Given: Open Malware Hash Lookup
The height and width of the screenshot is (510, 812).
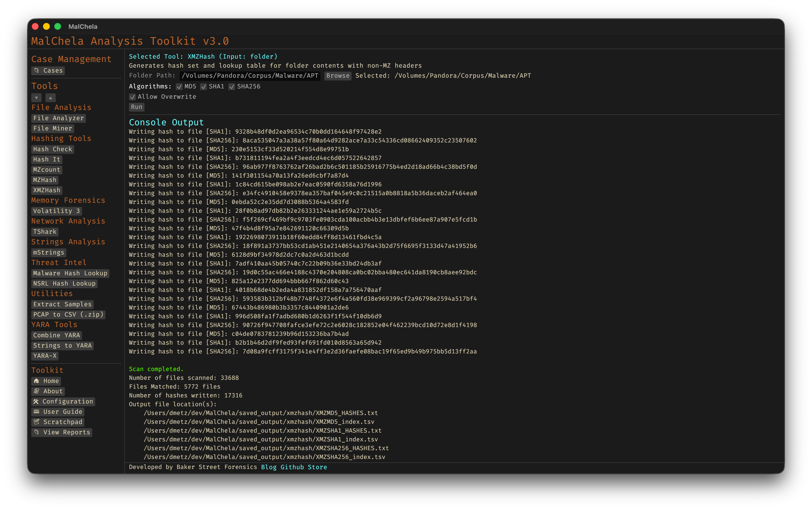Looking at the screenshot, I should tap(70, 273).
